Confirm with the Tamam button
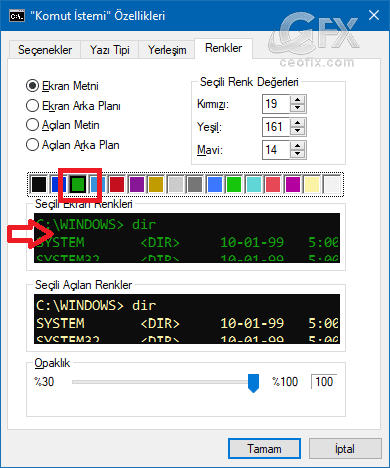This screenshot has width=390, height=468. pos(264,449)
